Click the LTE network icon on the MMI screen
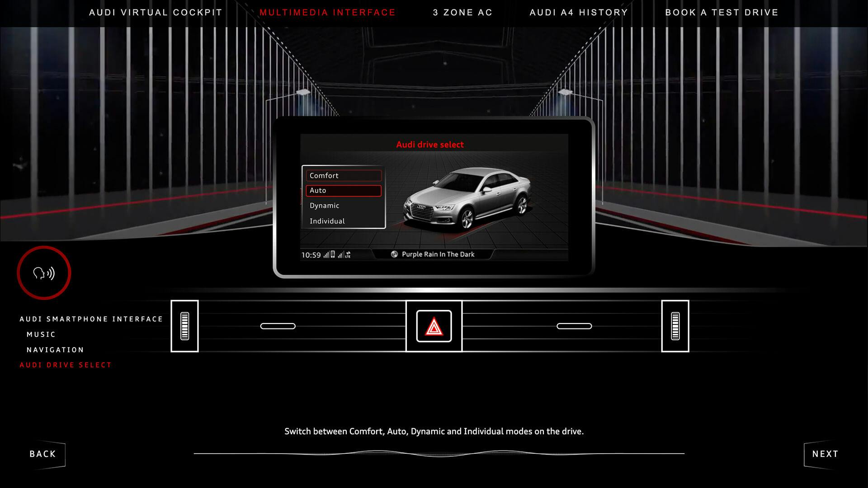Image resolution: width=868 pixels, height=488 pixels. point(348,254)
